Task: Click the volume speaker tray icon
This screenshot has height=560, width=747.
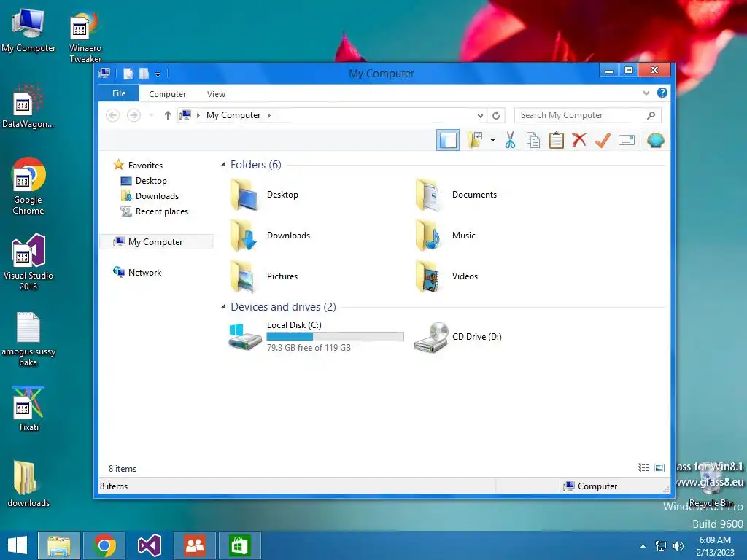Action: [678, 546]
